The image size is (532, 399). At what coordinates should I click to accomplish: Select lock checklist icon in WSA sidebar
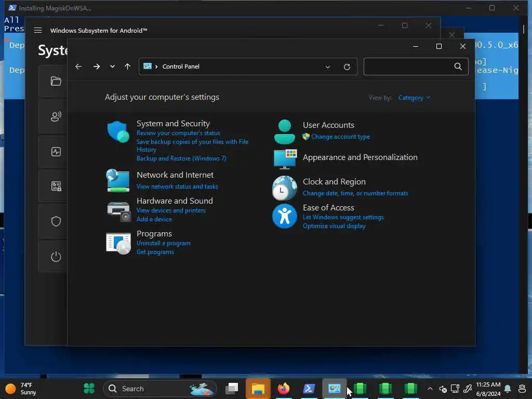[56, 187]
